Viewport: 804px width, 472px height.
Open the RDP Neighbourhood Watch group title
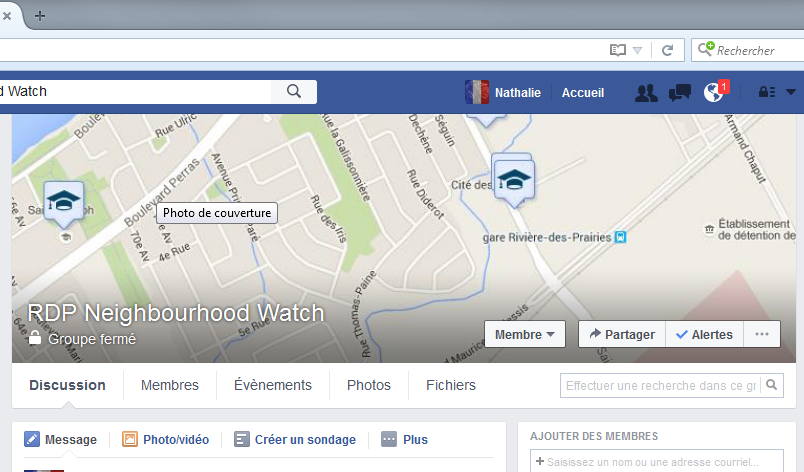click(x=176, y=313)
